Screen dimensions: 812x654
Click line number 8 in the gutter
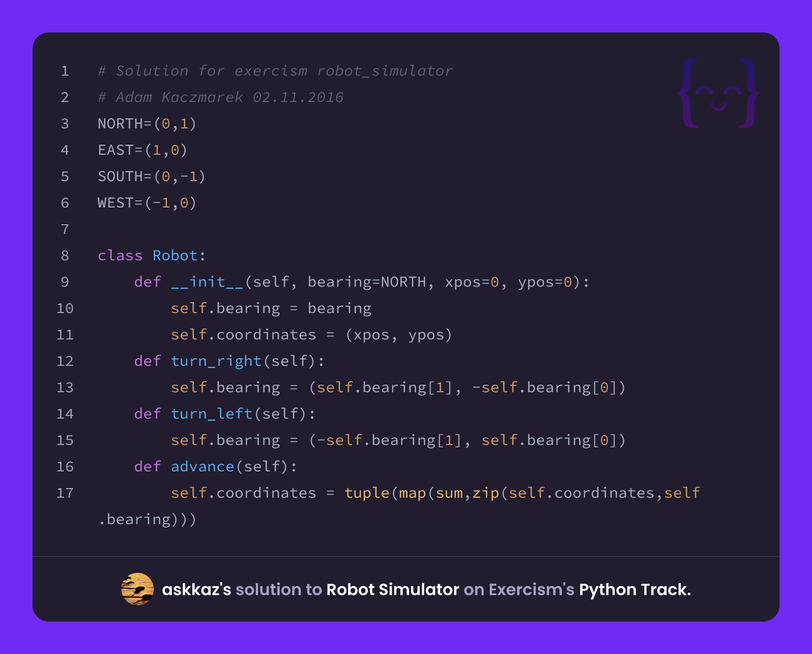[x=65, y=256]
